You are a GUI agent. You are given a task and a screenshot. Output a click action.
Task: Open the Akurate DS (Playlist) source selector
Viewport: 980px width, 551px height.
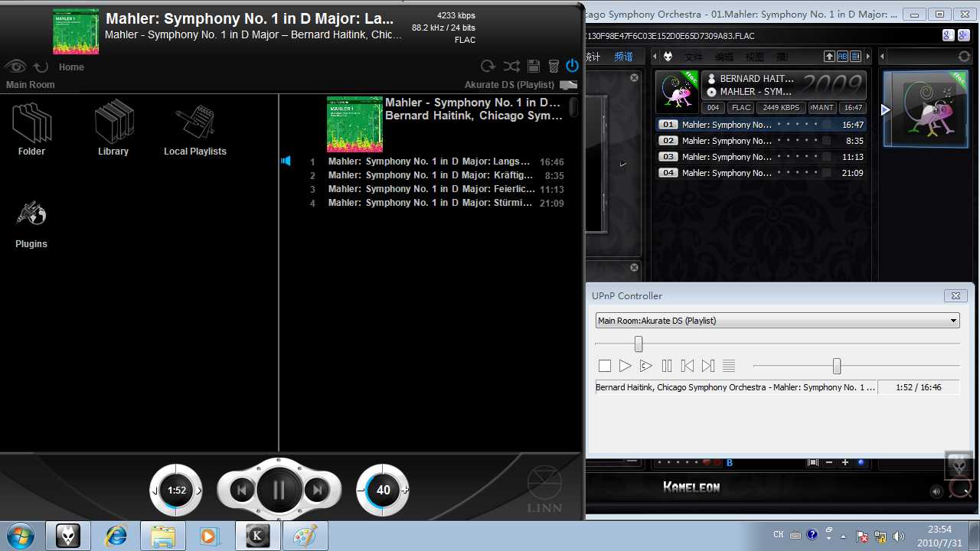tap(510, 85)
